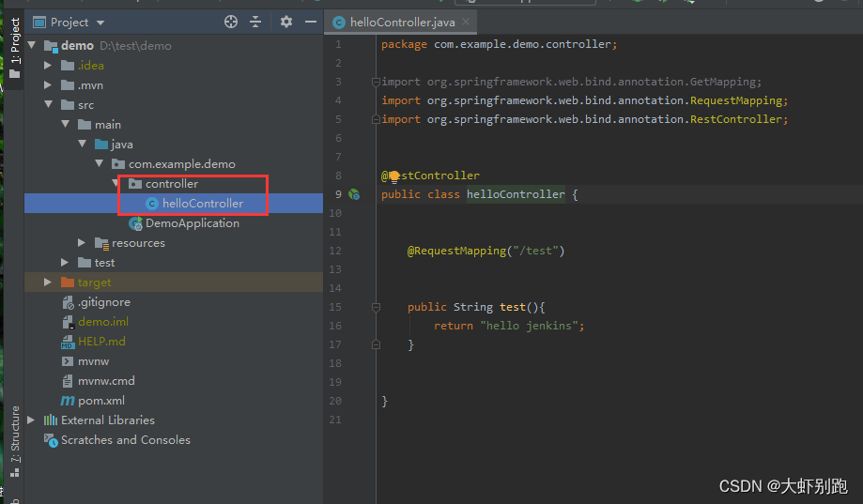The width and height of the screenshot is (863, 504).
Task: Toggle the Structure tool window
Action: point(14,441)
